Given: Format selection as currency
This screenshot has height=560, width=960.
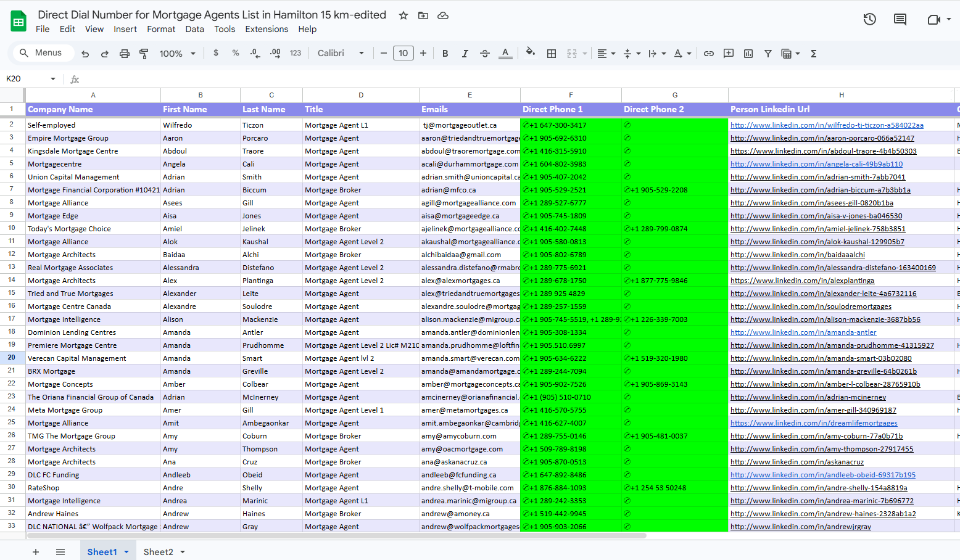Looking at the screenshot, I should pyautogui.click(x=216, y=53).
